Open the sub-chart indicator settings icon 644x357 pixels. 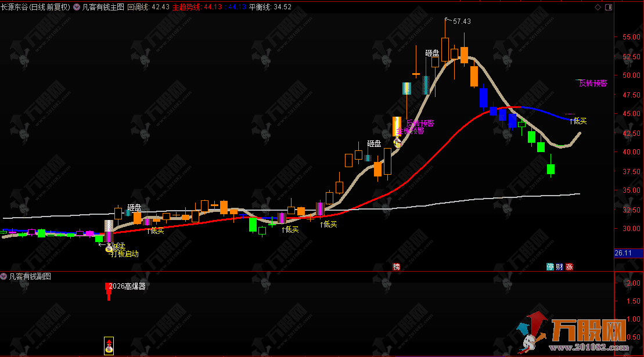click(x=5, y=277)
